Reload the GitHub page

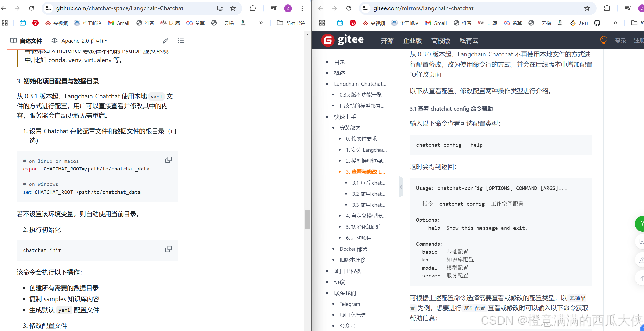(x=31, y=8)
